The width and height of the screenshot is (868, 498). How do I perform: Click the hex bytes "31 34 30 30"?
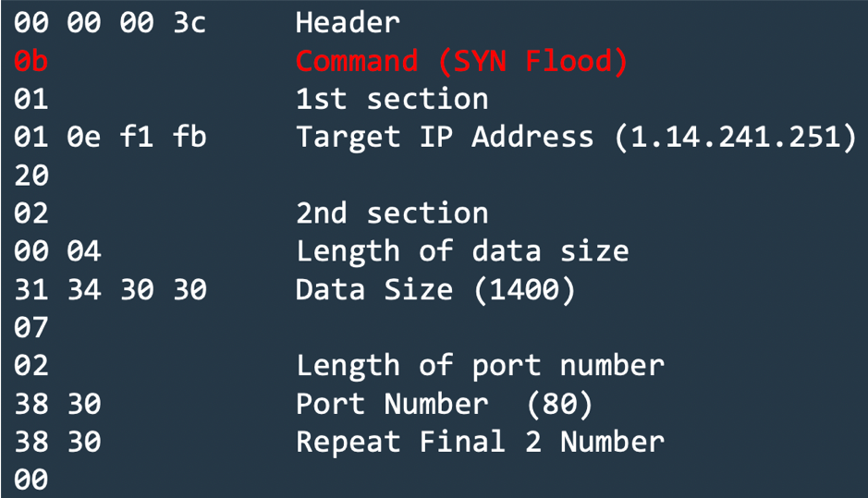click(x=110, y=289)
